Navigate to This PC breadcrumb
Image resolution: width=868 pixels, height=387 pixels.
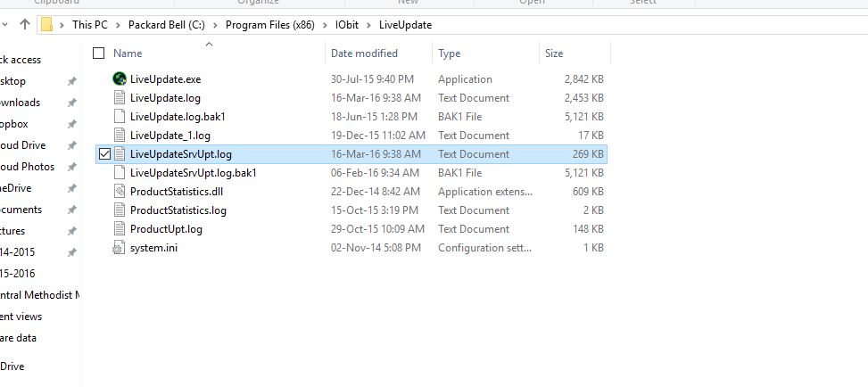coord(90,25)
